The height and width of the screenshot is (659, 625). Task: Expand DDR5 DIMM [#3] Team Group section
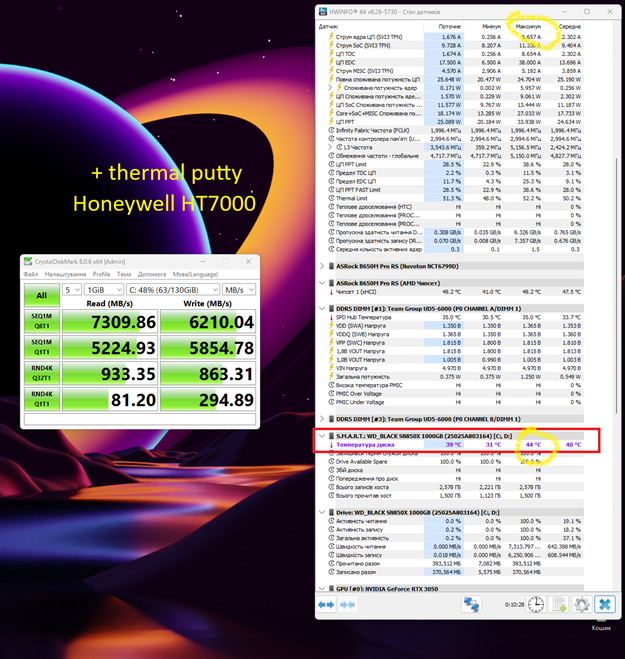[322, 419]
